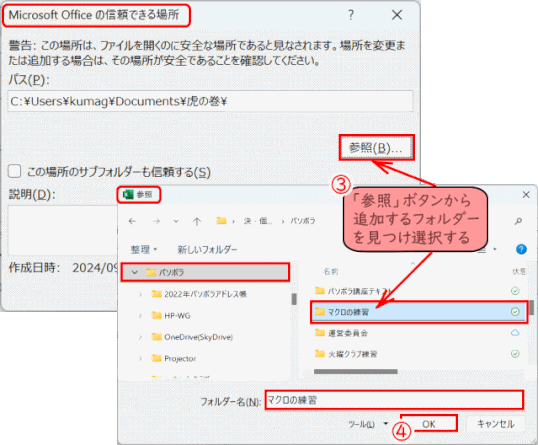
Task: Go forward with the right arrow in 参照 dialog
Action: pos(156,221)
